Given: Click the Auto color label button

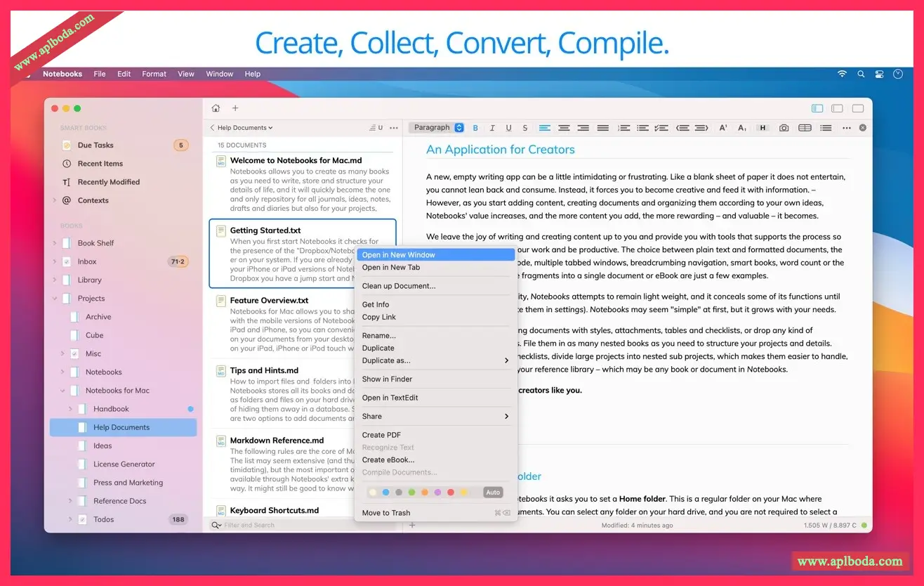Looking at the screenshot, I should coord(493,493).
